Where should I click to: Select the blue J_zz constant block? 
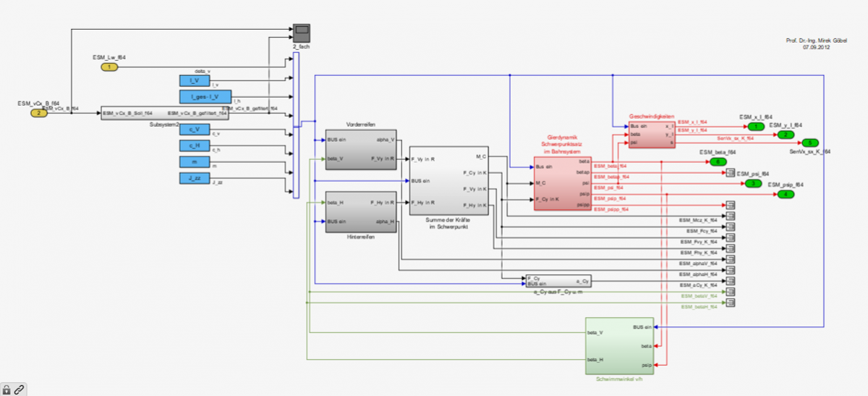point(194,178)
